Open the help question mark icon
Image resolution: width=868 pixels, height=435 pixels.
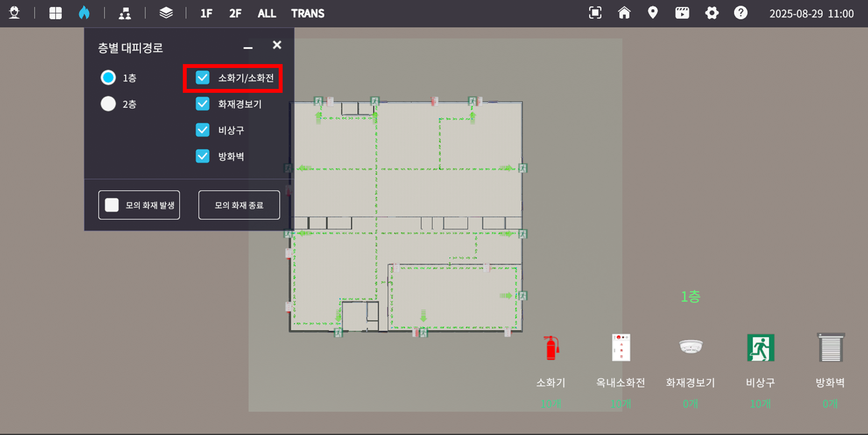click(x=741, y=13)
